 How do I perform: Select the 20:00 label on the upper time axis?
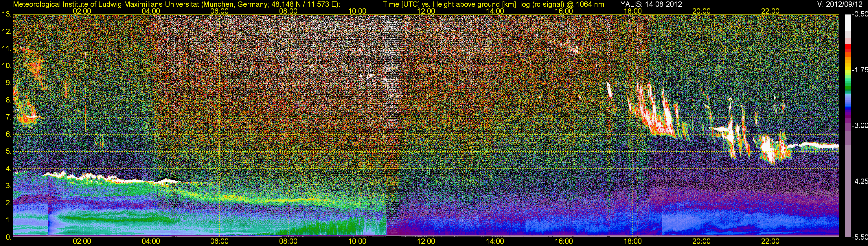701,11
